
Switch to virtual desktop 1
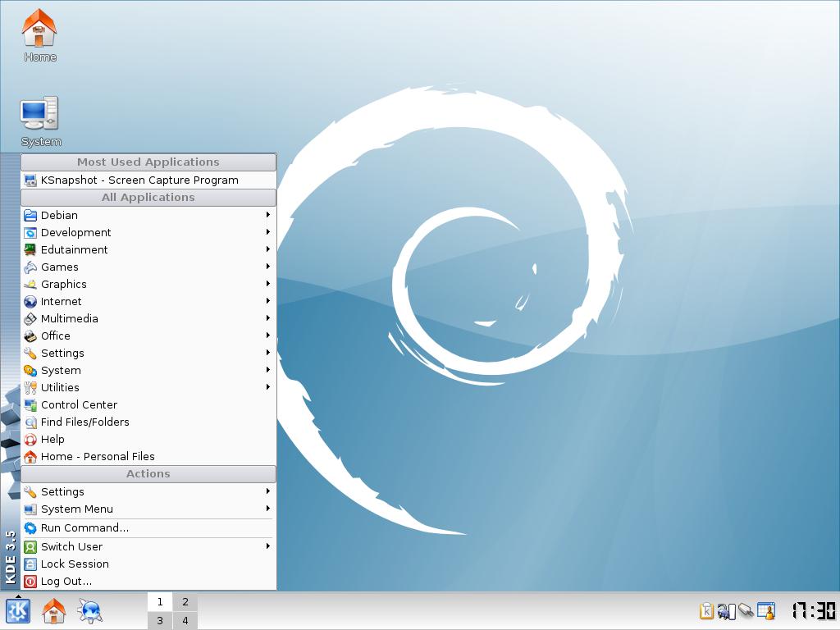pos(160,601)
